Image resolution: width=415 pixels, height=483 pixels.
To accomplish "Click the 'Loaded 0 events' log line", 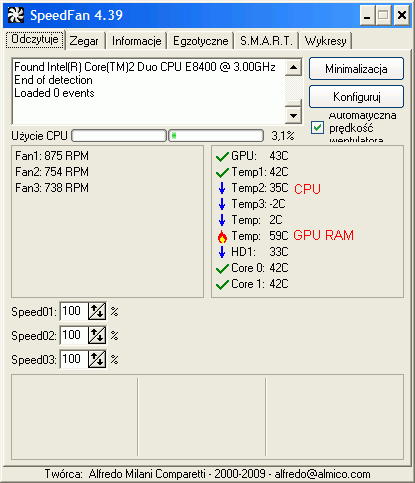I will (54, 93).
